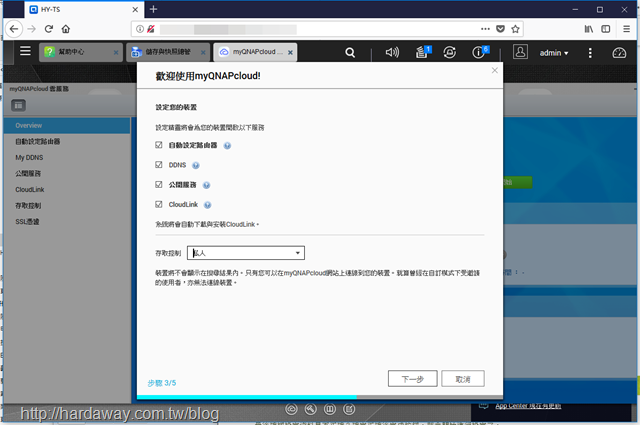Reload the browser page
The height and width of the screenshot is (425, 640).
pos(49,29)
